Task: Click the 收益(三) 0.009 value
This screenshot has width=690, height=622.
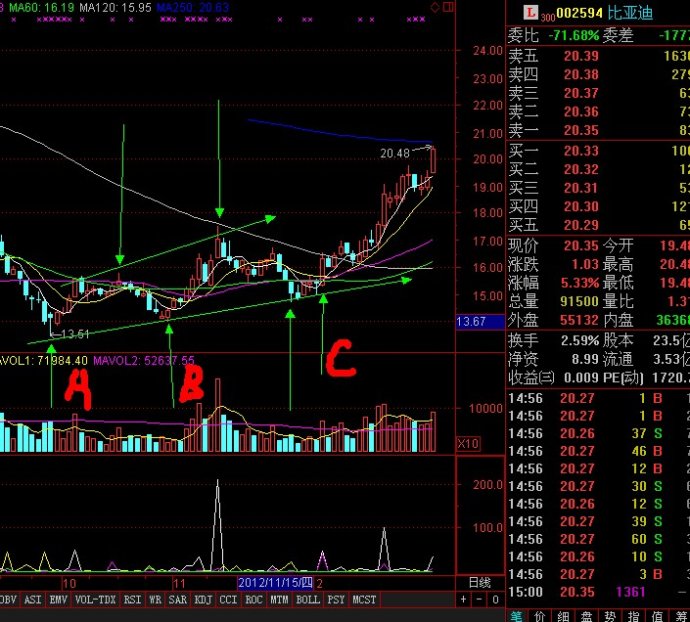Action: coord(581,378)
